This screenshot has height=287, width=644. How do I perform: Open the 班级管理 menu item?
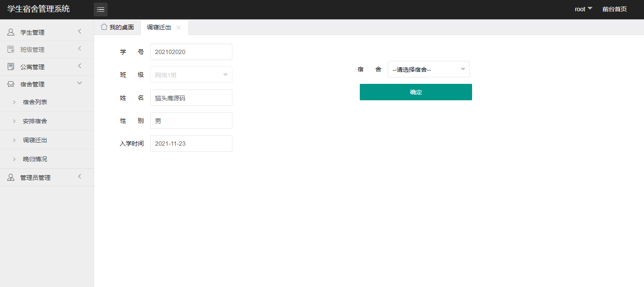(47, 50)
